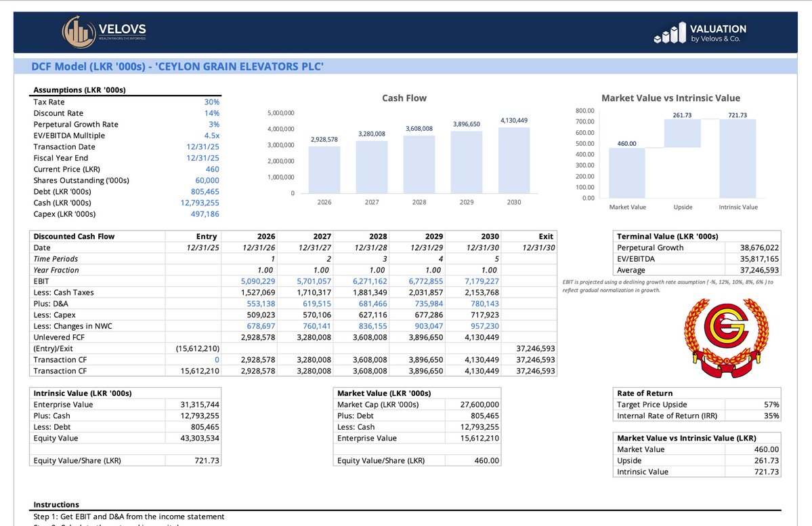The height and width of the screenshot is (526, 812).
Task: Click the Ceylon Grain Elevators crest emblem
Action: 726,338
